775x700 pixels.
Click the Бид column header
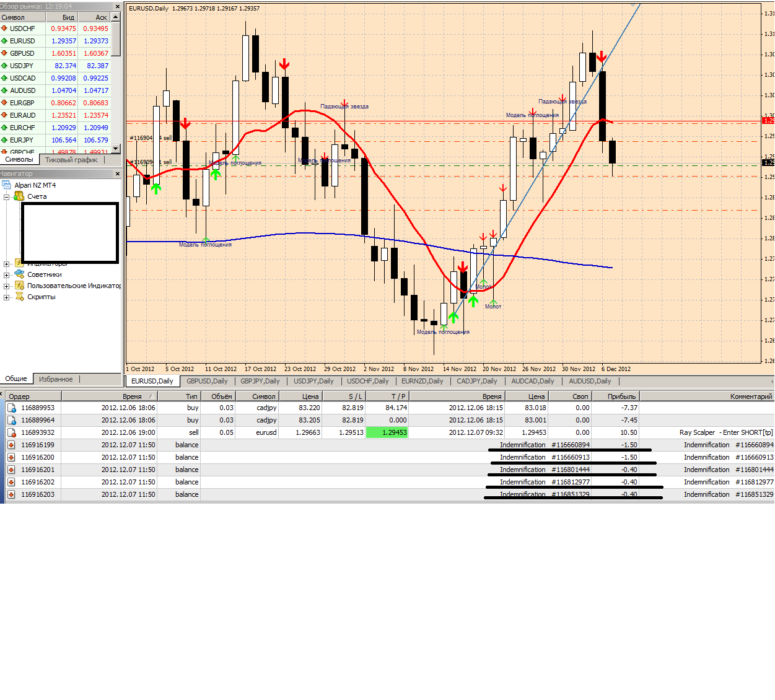[x=62, y=17]
